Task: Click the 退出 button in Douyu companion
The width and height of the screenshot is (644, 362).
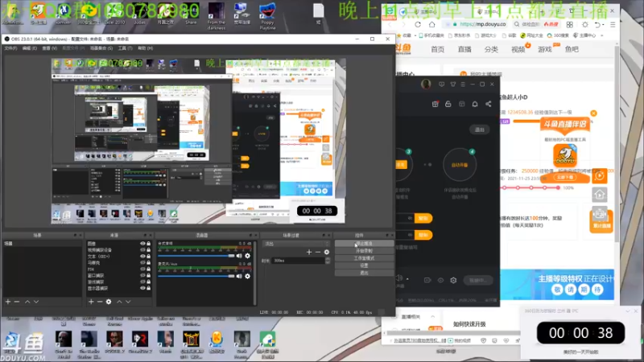Action: pos(479,130)
